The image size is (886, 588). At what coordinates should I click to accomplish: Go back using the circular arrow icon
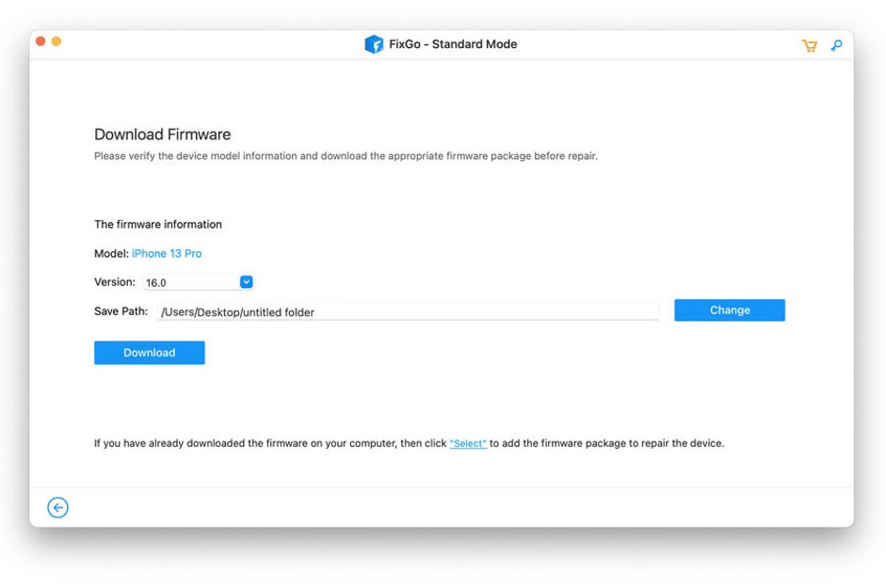[57, 507]
